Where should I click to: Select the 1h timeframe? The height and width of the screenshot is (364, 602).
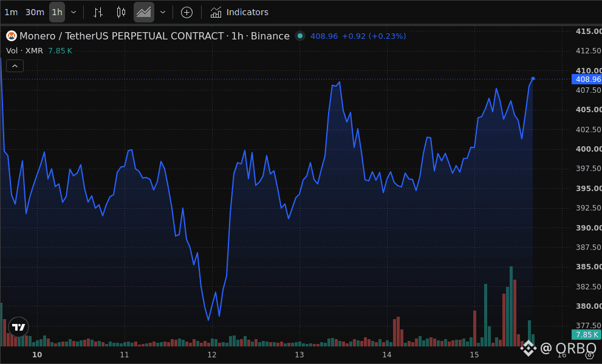(x=57, y=12)
